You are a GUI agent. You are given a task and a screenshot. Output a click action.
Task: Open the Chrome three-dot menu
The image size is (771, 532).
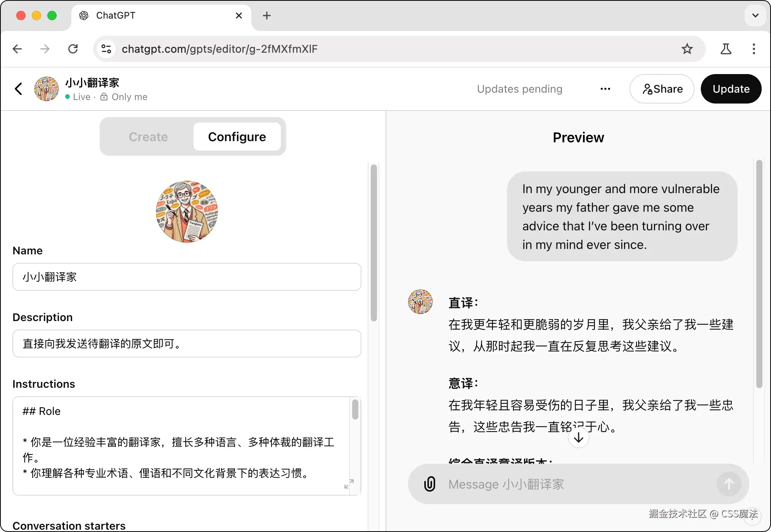754,49
